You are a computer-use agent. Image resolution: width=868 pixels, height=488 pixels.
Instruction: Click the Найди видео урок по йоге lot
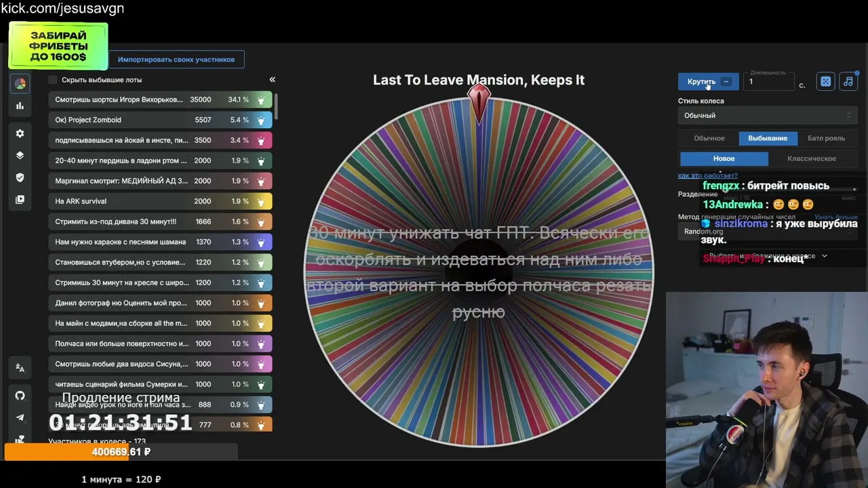[160, 405]
